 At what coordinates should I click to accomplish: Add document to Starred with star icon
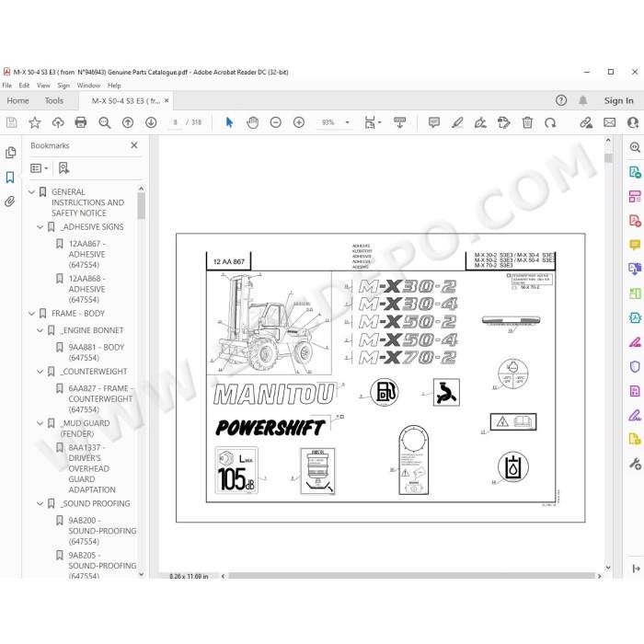(x=35, y=122)
